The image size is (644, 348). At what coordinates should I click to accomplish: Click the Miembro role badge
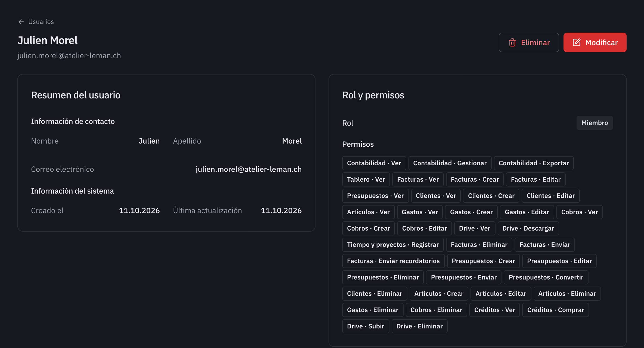point(595,123)
